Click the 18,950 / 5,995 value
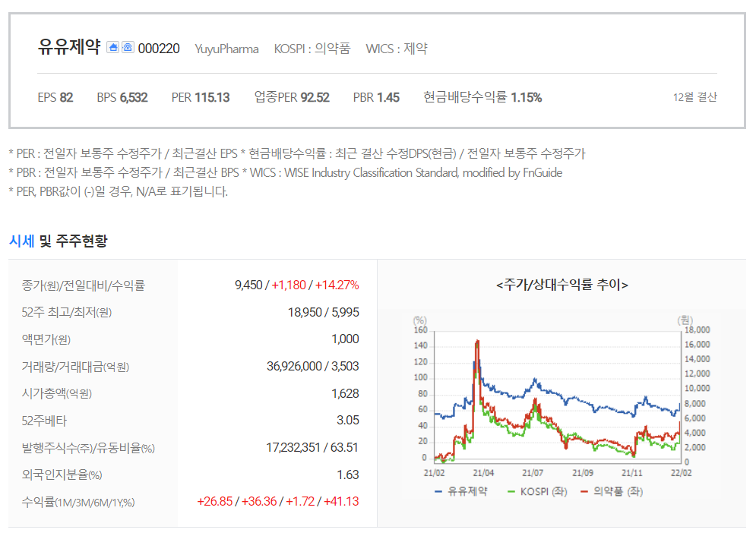 click(x=324, y=313)
